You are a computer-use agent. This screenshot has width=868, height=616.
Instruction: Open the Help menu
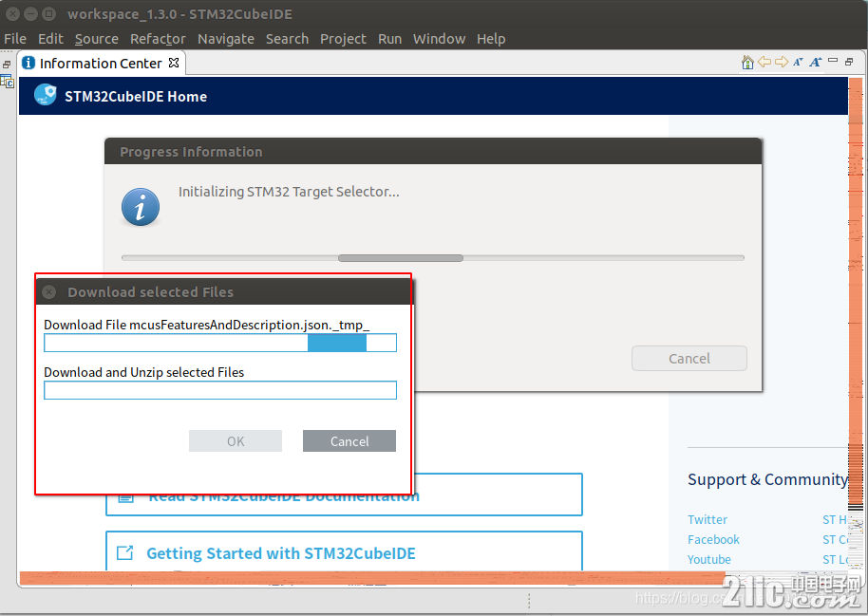pos(491,39)
